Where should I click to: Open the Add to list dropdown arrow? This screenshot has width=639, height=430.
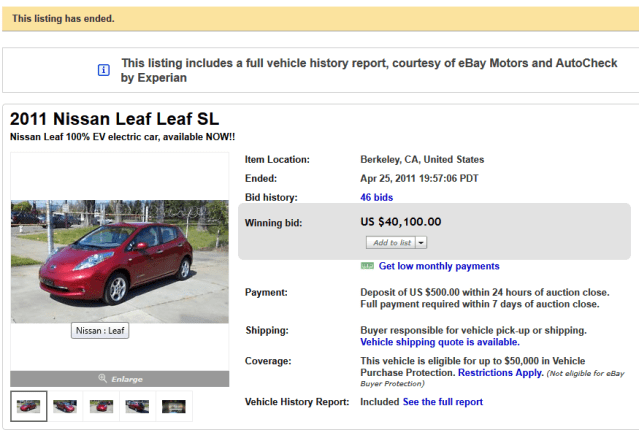pyautogui.click(x=422, y=242)
